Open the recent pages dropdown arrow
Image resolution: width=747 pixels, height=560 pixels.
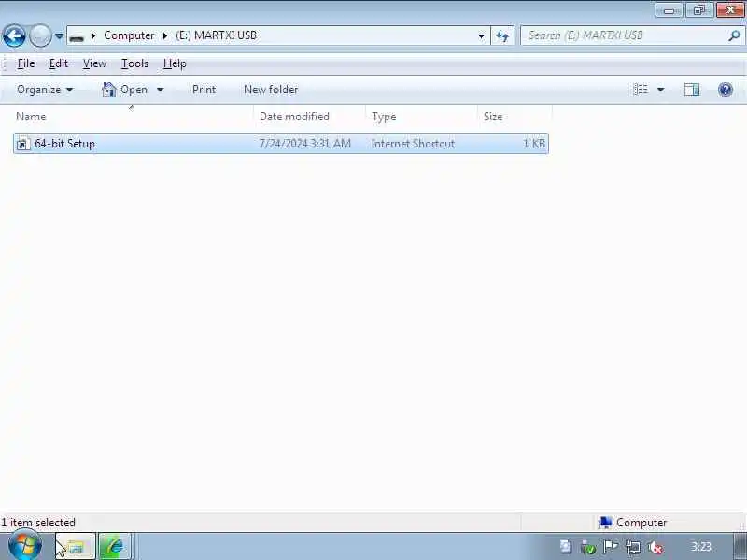59,35
